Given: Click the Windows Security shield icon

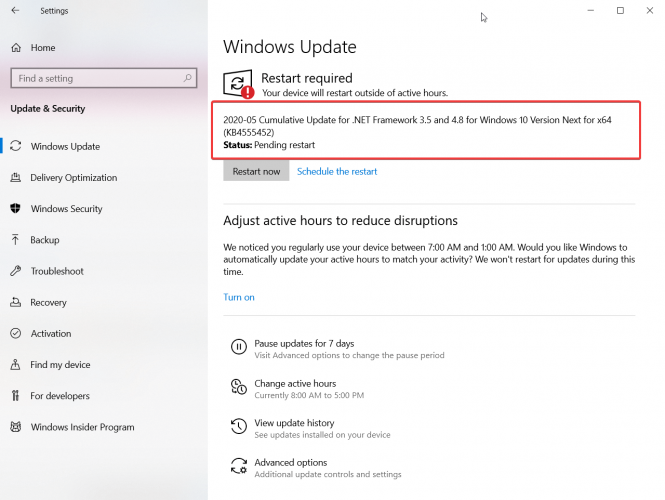Looking at the screenshot, I should 16,209.
